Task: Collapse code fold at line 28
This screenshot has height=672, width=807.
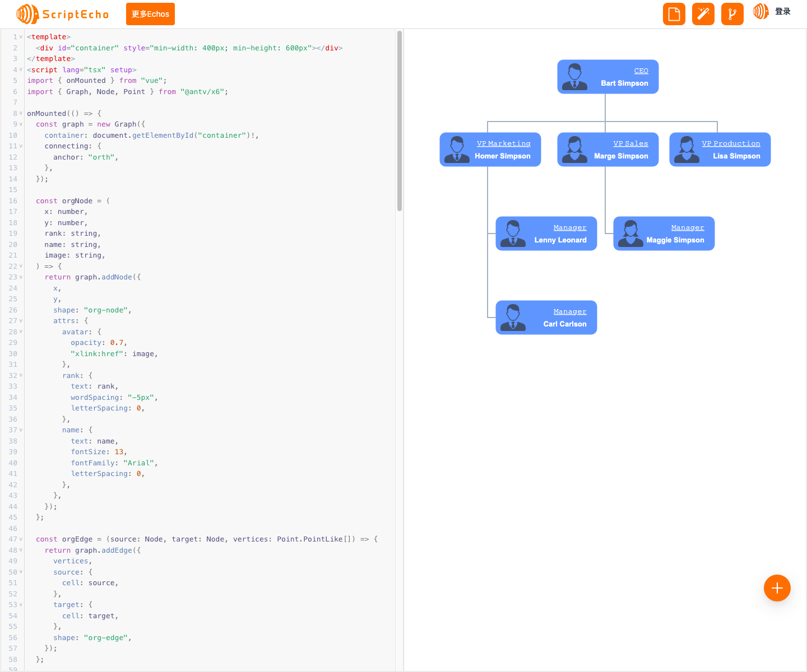Action: (x=21, y=332)
